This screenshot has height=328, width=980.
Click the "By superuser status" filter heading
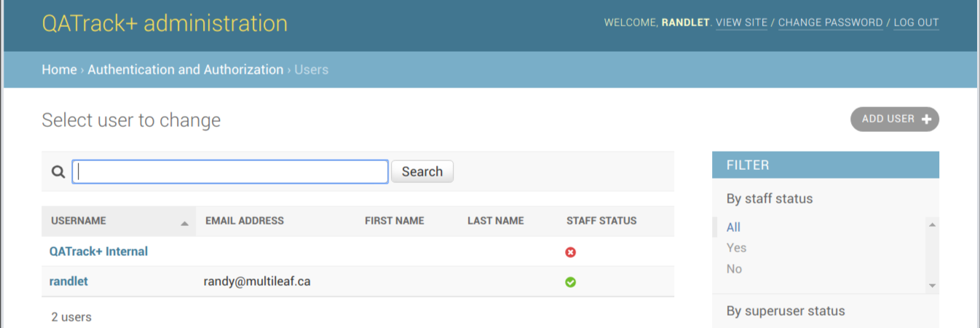pos(786,311)
